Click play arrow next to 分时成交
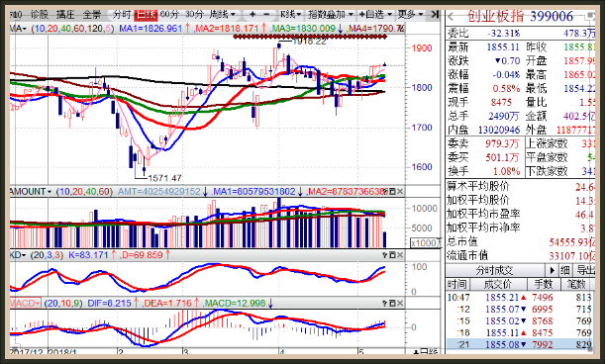 pyautogui.click(x=553, y=270)
